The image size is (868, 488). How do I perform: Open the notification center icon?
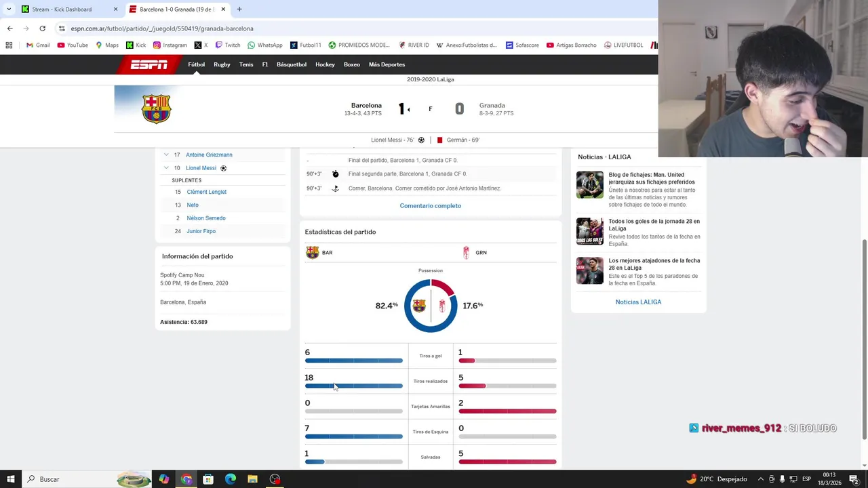pyautogui.click(x=854, y=479)
